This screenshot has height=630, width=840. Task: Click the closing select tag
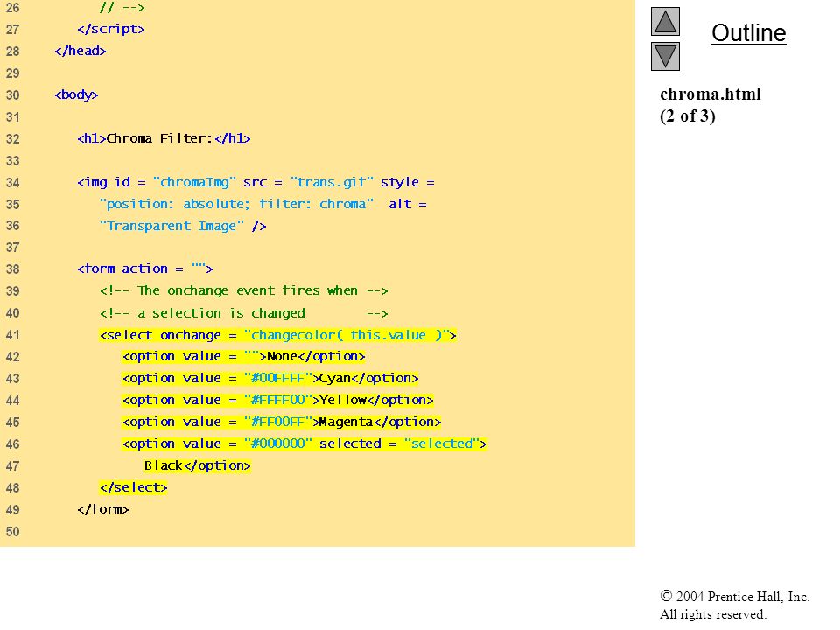tap(133, 488)
